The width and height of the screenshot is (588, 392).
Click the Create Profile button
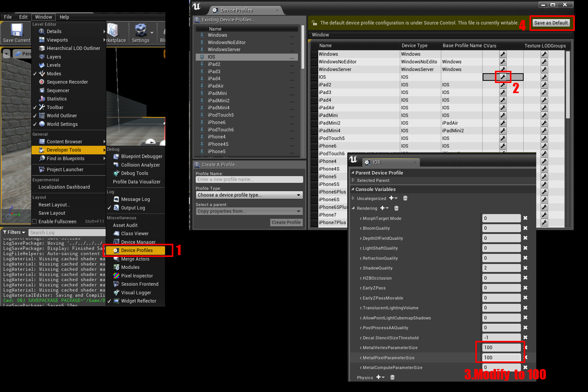pyautogui.click(x=286, y=223)
